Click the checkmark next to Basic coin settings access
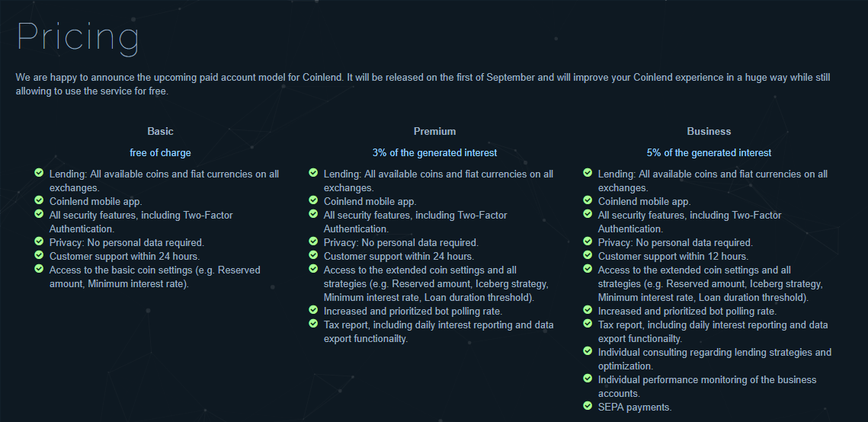868x422 pixels. coord(39,268)
